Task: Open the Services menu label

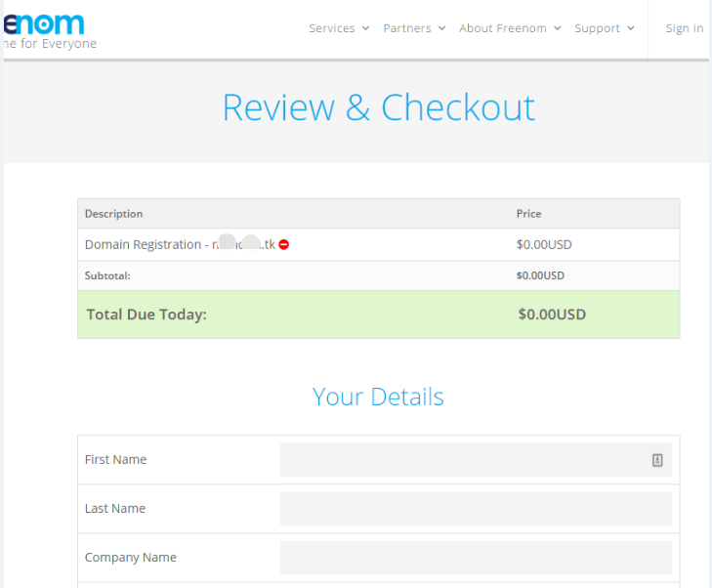Action: tap(332, 28)
